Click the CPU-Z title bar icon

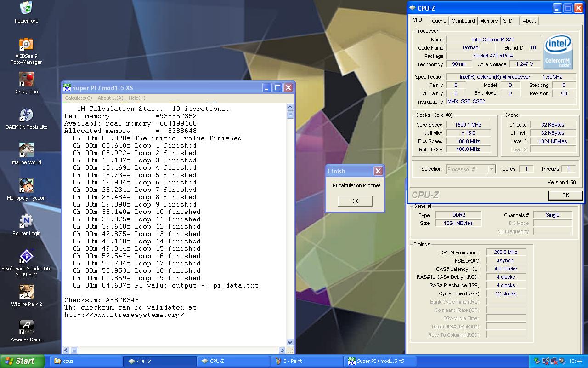click(x=413, y=8)
